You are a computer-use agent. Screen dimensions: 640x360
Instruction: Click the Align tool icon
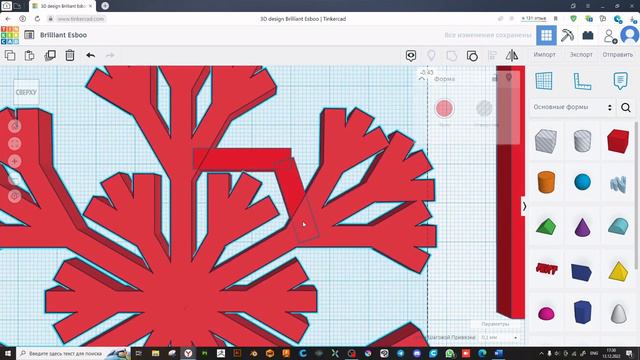(492, 56)
